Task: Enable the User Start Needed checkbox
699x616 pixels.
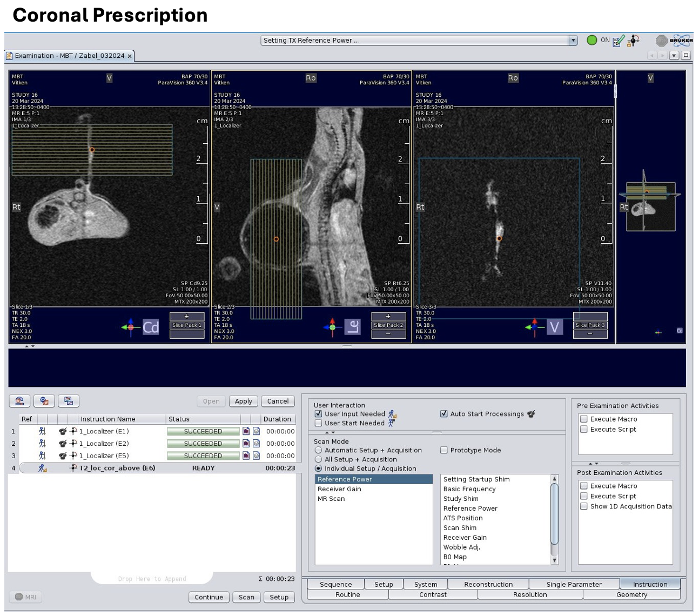Action: click(x=319, y=423)
